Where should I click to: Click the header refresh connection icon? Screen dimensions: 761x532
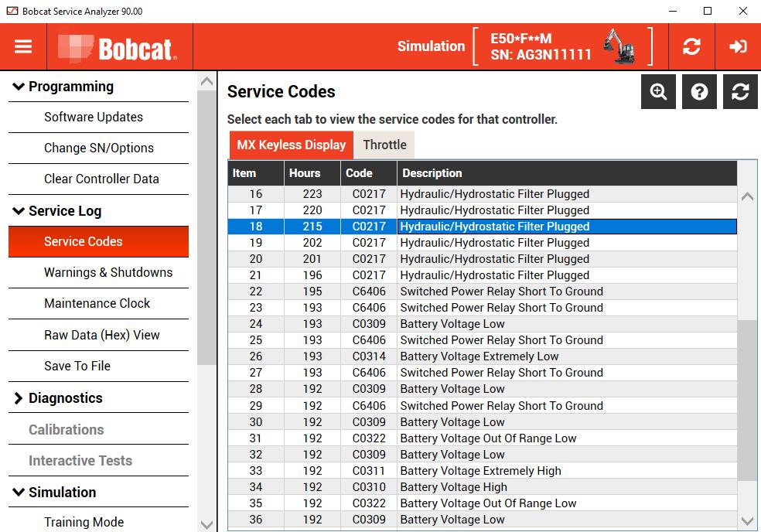[691, 46]
